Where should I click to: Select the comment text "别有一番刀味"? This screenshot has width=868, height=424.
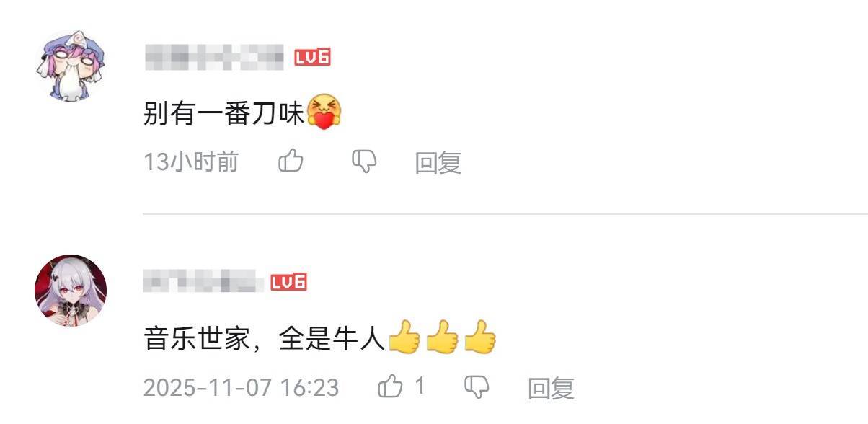(225, 113)
